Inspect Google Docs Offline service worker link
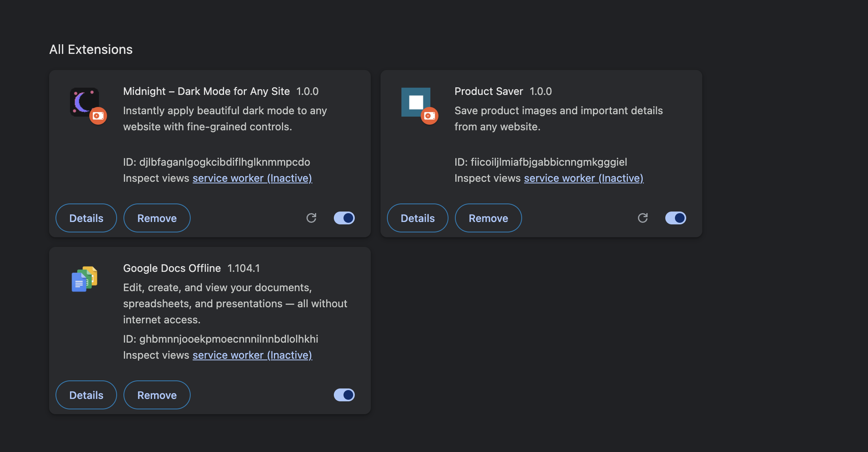The width and height of the screenshot is (868, 452). [x=252, y=355]
